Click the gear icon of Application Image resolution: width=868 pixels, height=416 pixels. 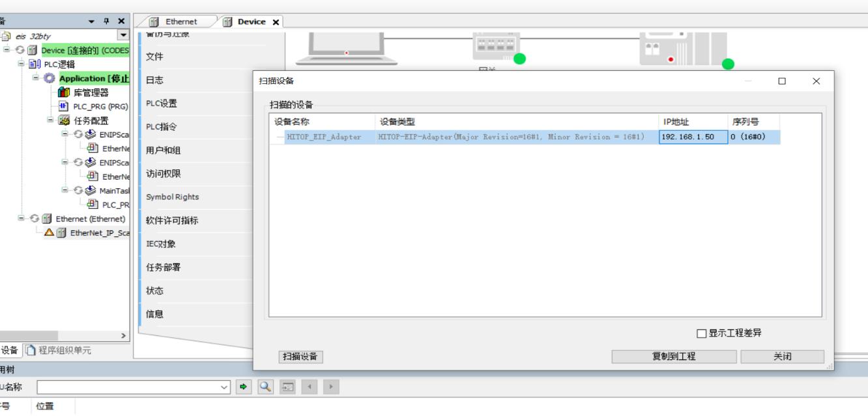tap(50, 78)
